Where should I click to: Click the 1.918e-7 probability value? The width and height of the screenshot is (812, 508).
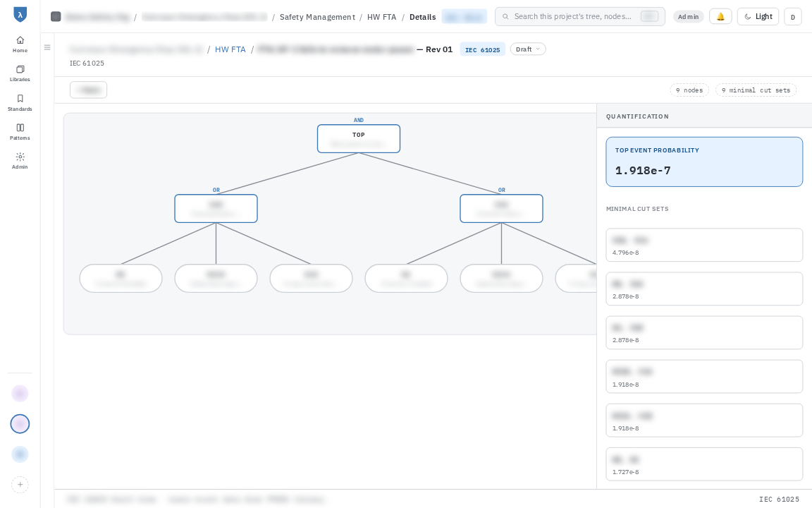pyautogui.click(x=643, y=171)
